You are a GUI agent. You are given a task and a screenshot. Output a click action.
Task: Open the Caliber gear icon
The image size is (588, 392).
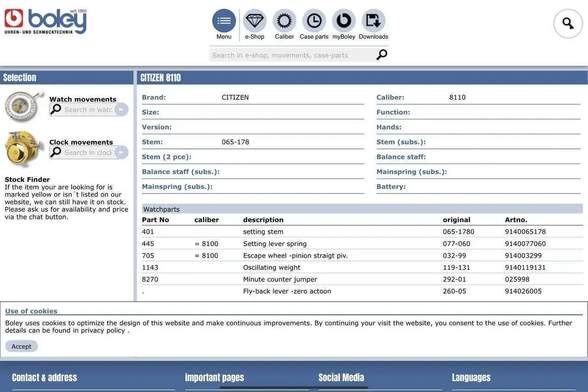click(284, 21)
